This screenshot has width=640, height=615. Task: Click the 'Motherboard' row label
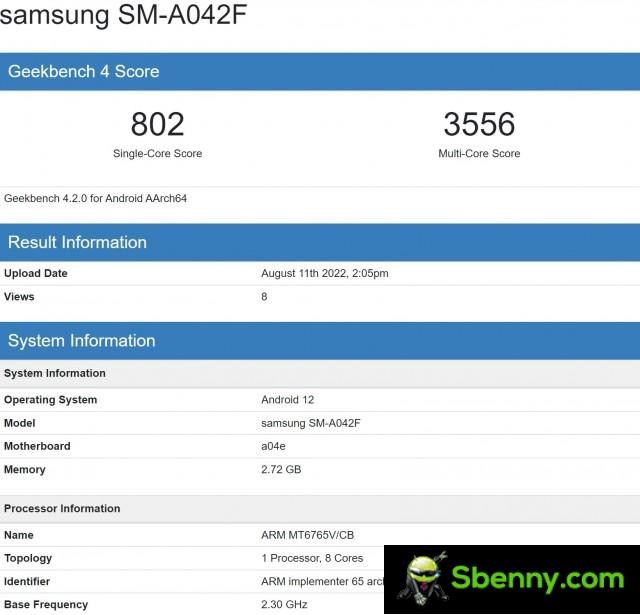pyautogui.click(x=37, y=446)
